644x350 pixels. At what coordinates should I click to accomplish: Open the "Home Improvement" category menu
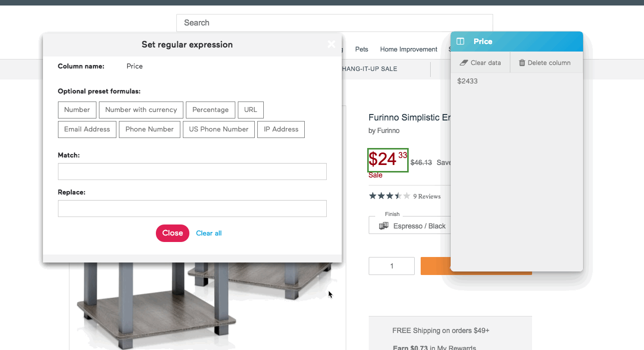tap(408, 49)
